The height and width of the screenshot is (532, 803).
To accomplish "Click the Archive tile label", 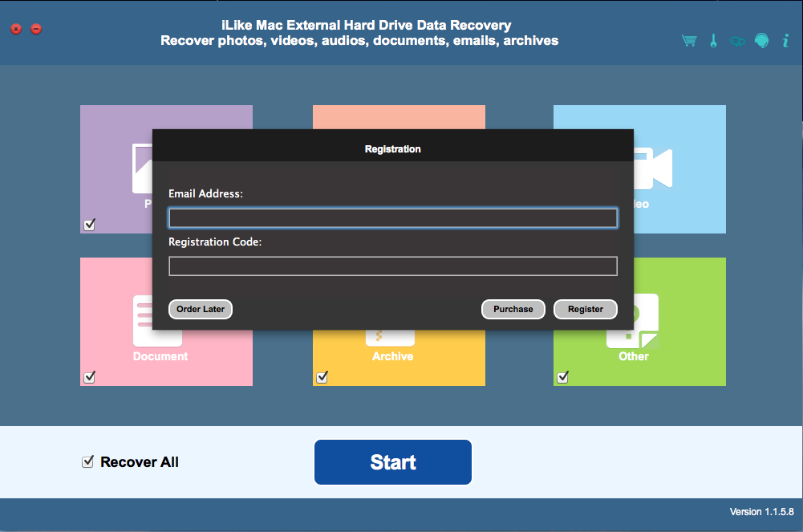I will pyautogui.click(x=392, y=356).
